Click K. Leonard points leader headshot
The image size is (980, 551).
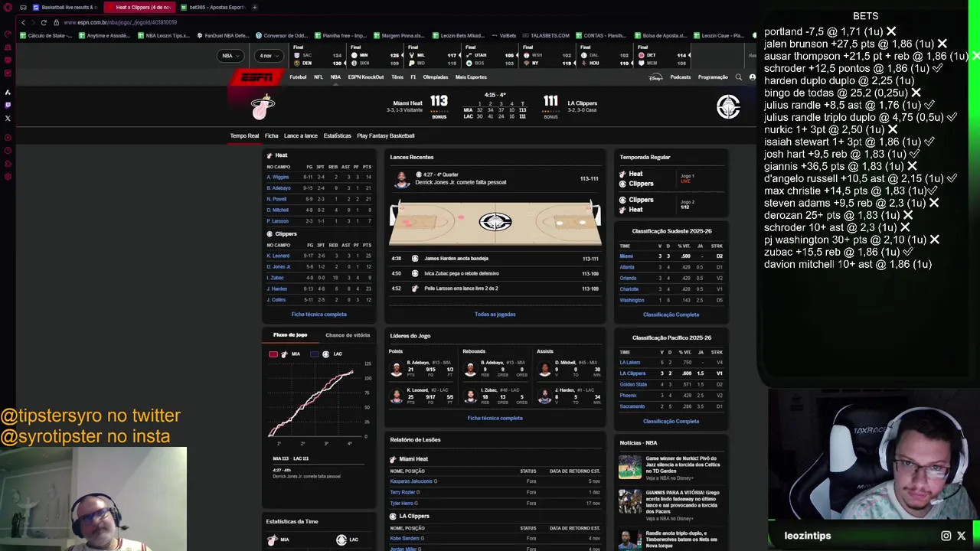pyautogui.click(x=396, y=396)
